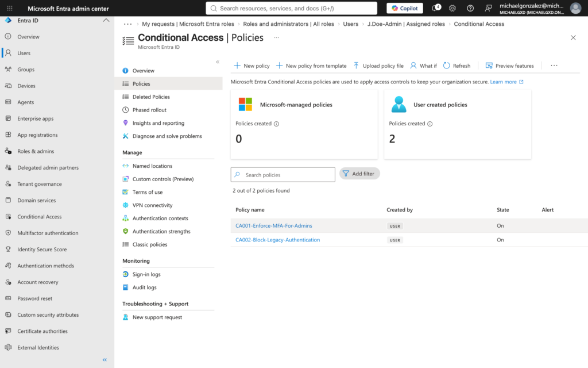Open Audit logs
Image resolution: width=588 pixels, height=368 pixels.
144,287
